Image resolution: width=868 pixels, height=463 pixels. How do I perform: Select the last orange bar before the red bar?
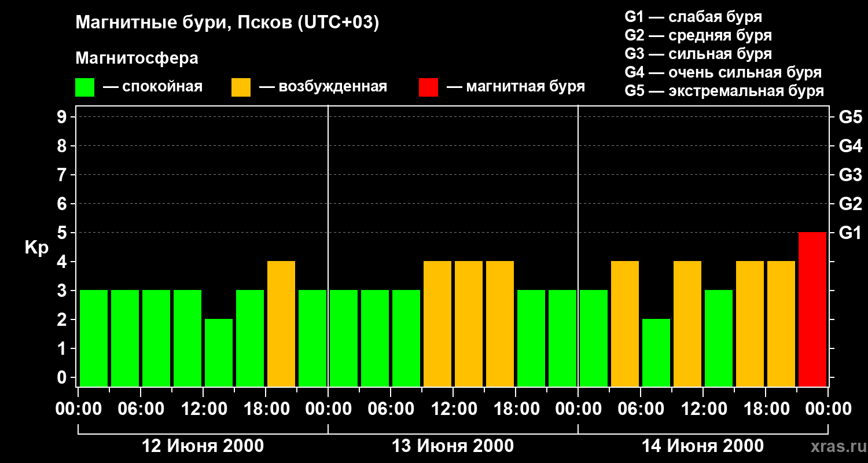coord(781,324)
